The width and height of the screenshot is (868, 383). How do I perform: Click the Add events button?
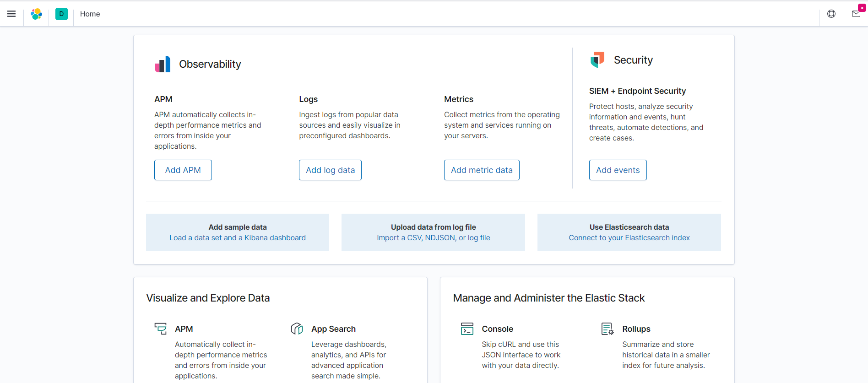618,170
